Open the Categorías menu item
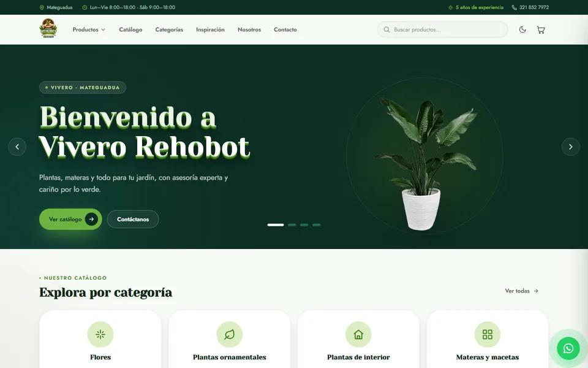The width and height of the screenshot is (588, 368). pos(169,29)
